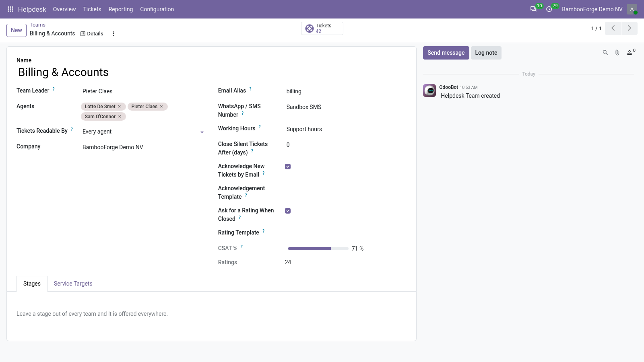
Task: Open the three-dot actions menu
Action: click(x=114, y=34)
